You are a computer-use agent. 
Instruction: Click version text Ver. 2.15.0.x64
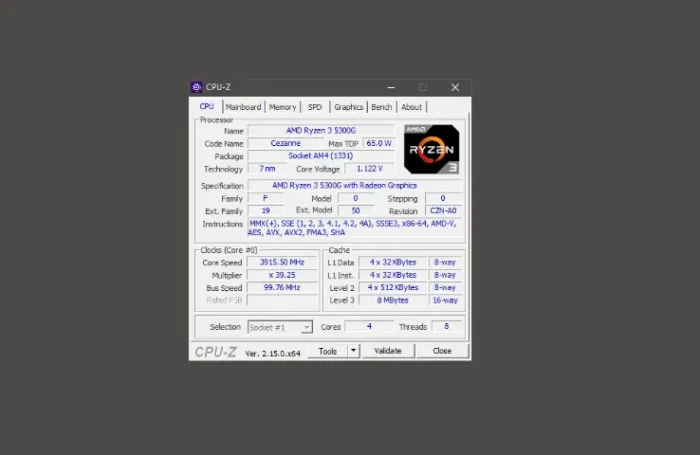click(x=273, y=353)
